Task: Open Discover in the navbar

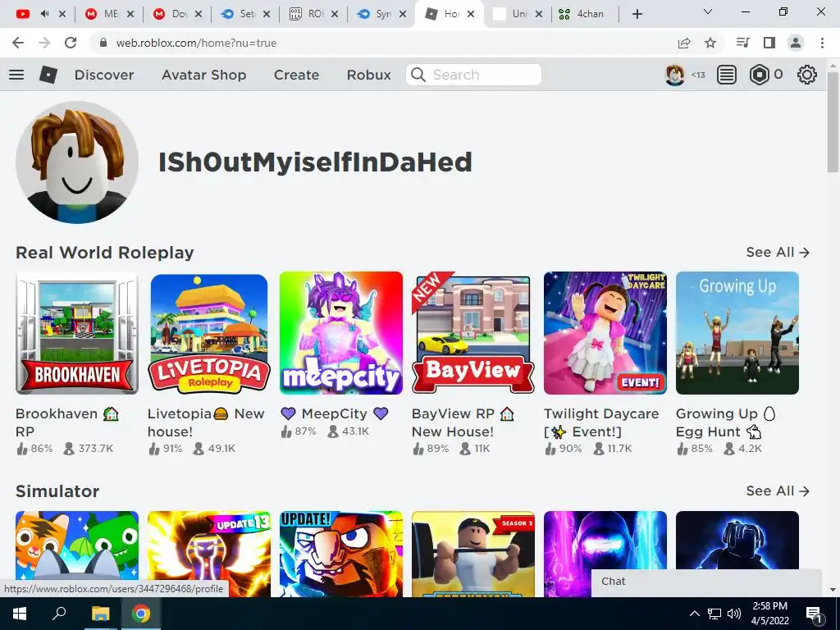Action: point(104,75)
